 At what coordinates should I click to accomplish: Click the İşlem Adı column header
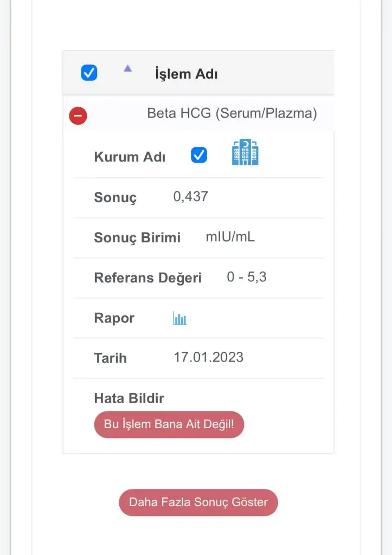tap(186, 74)
